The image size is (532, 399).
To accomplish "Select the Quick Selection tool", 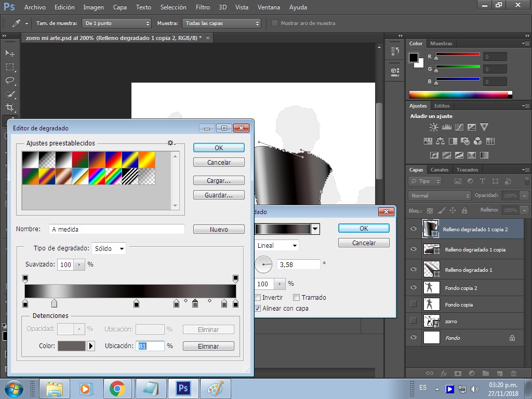I will (10, 94).
